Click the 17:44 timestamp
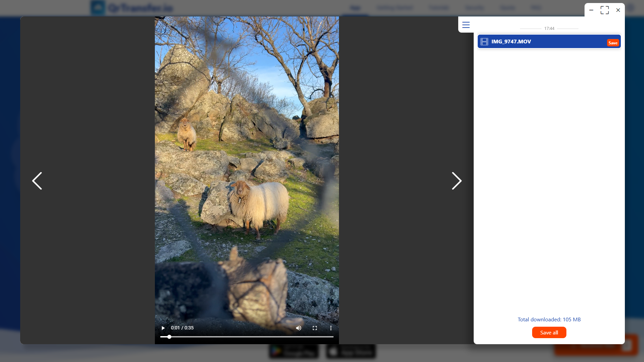The image size is (644, 362). click(549, 29)
